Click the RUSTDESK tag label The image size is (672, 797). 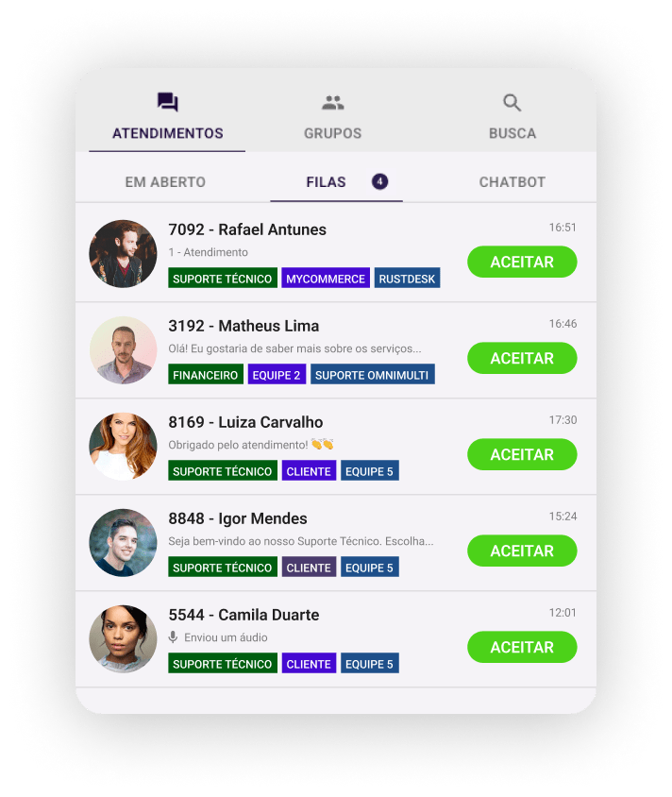tap(407, 278)
